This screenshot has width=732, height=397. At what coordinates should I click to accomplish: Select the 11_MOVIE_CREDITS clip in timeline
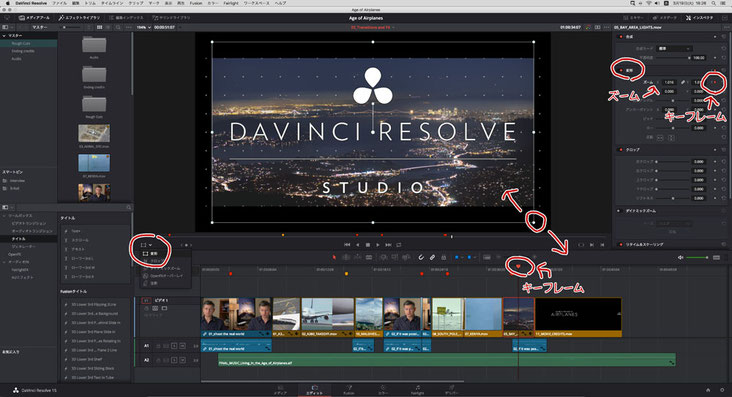[x=578, y=317]
